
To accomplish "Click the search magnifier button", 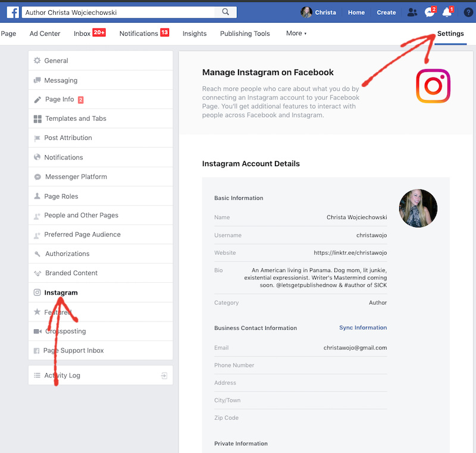I will click(226, 12).
